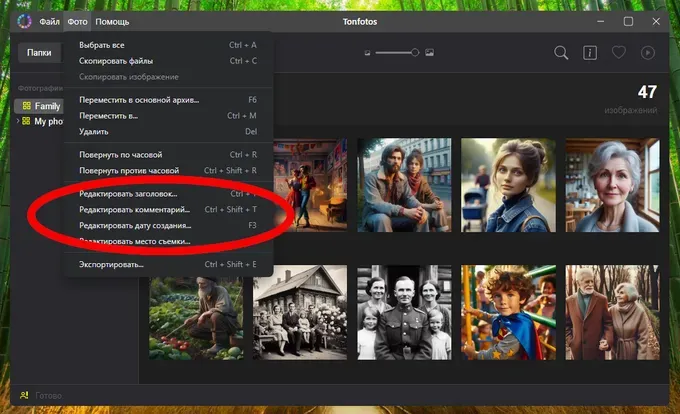Open the bearded man and woman street thumbnail

[404, 185]
